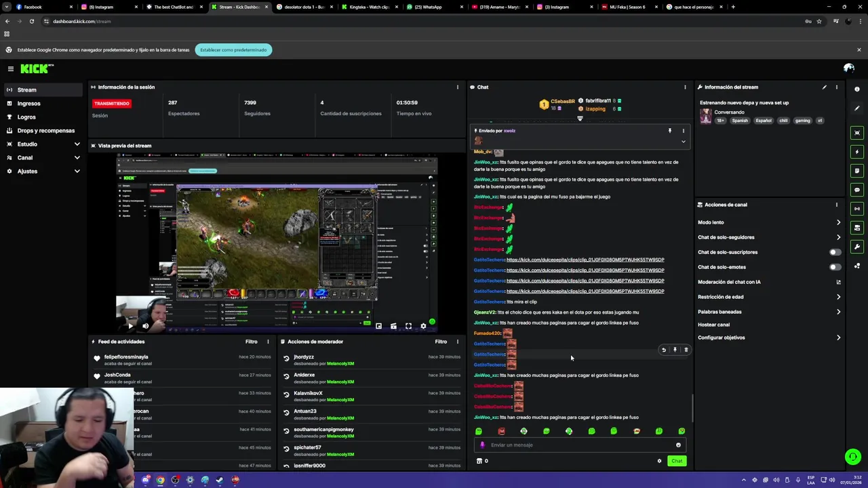
Task: Open Feed de actividades three-dot menu
Action: (x=268, y=342)
